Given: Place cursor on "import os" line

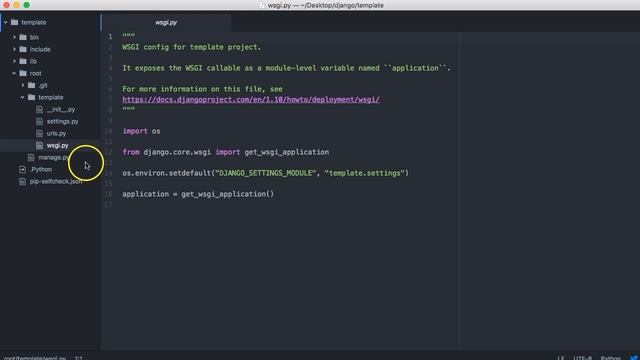Looking at the screenshot, I should point(141,131).
